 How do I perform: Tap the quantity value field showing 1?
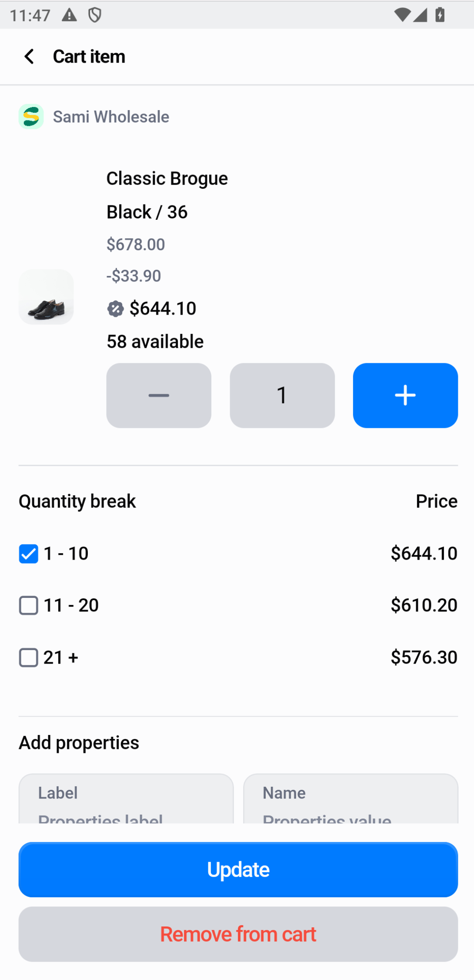point(282,395)
